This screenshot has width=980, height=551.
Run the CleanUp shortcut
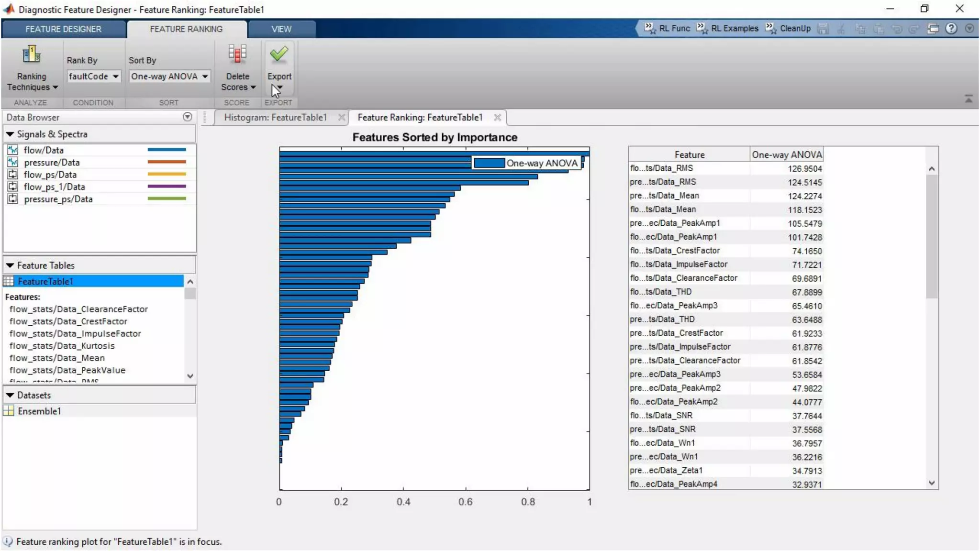(789, 28)
